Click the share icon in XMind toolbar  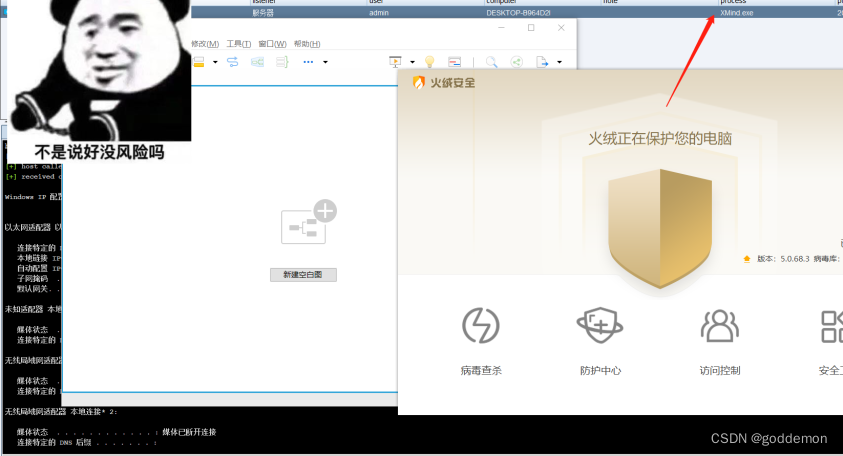(517, 62)
